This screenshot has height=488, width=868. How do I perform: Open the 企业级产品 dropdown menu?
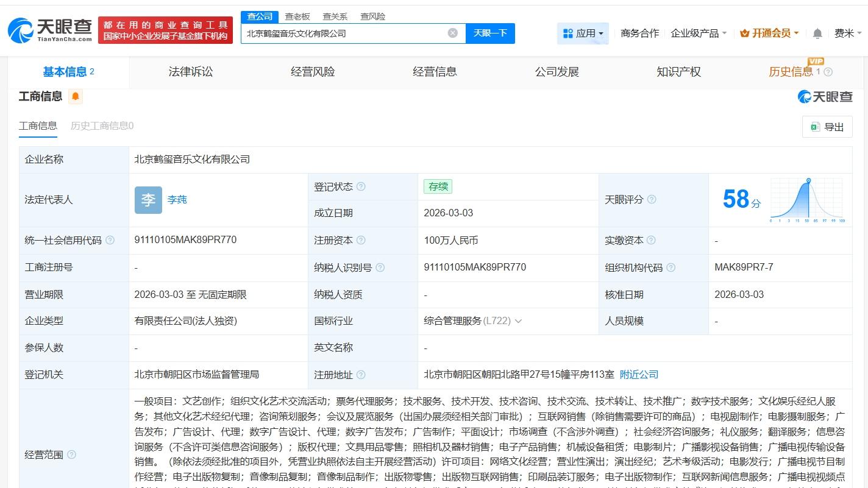(x=695, y=34)
